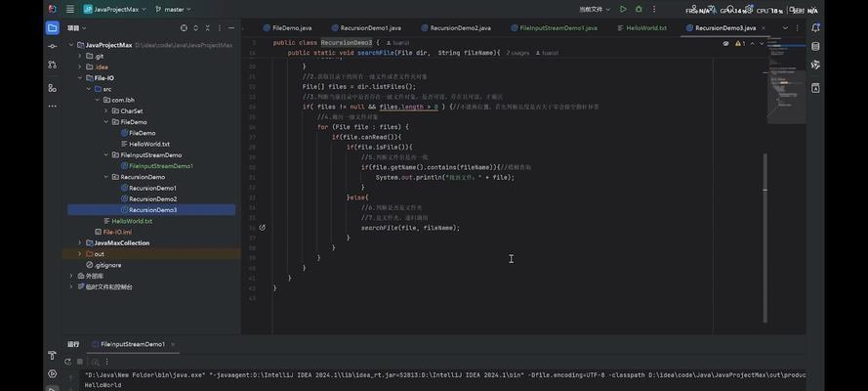
Task: Show the hidden editor tabs list
Action: [x=785, y=27]
